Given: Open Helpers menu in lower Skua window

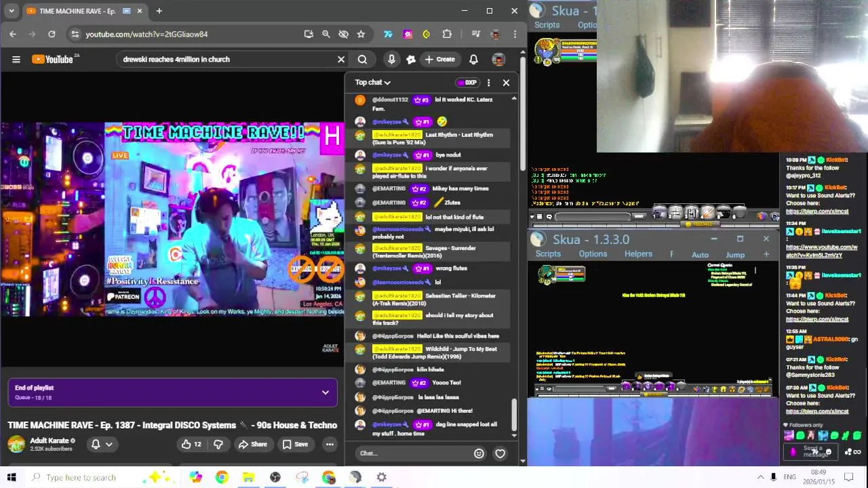Looking at the screenshot, I should pyautogui.click(x=638, y=254).
